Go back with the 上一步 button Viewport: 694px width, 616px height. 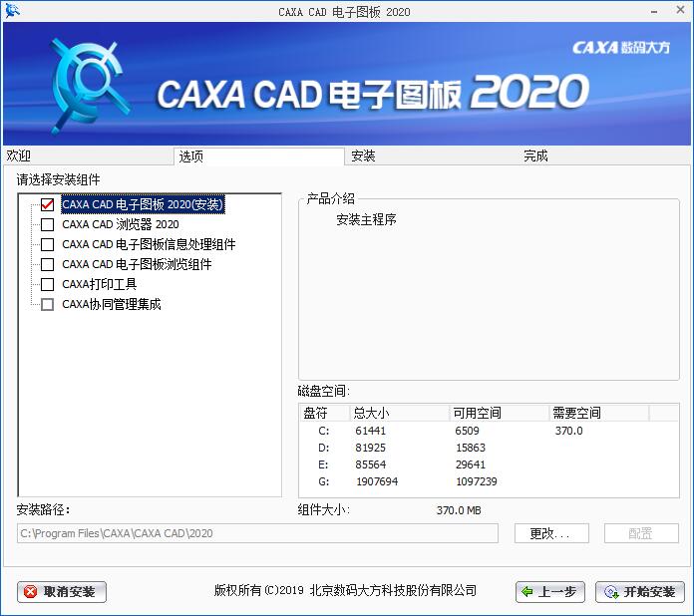pyautogui.click(x=550, y=592)
